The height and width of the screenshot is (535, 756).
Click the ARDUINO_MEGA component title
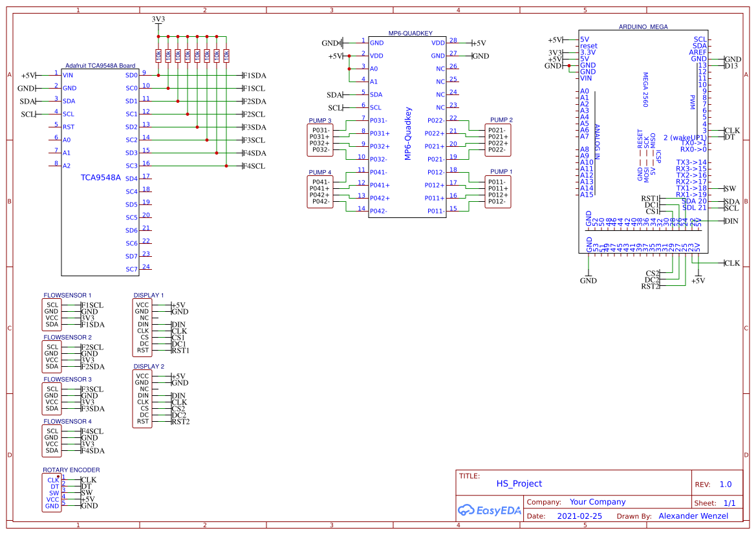643,27
